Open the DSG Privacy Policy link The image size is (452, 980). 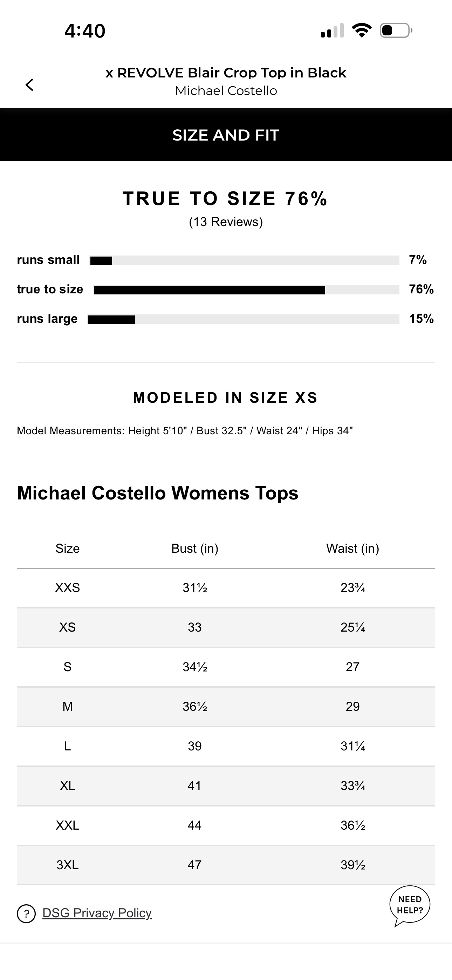coord(97,913)
